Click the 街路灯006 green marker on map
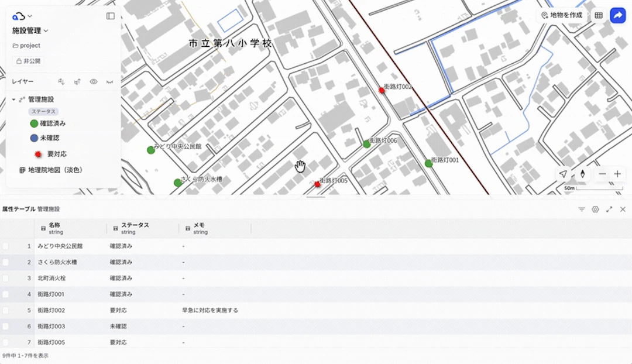The image size is (632, 364). (x=366, y=144)
